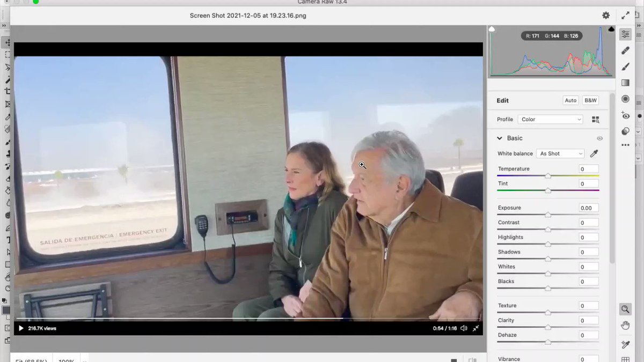Click the Dehaze value field
644x362 pixels.
tap(588, 335)
